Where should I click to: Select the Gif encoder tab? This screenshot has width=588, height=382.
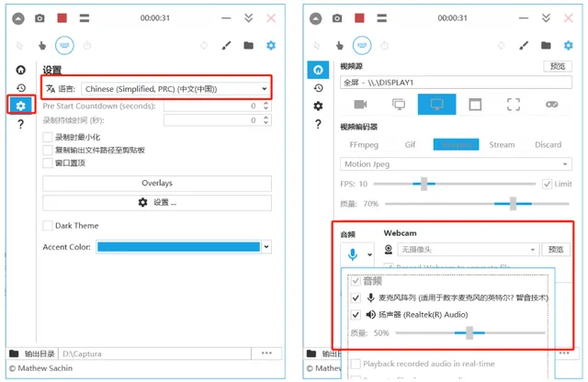coord(410,145)
